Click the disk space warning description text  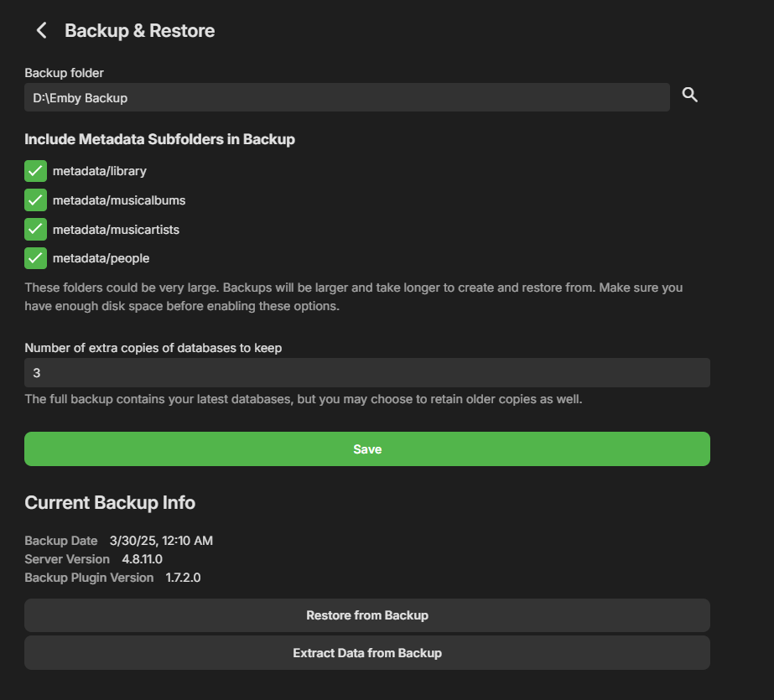tap(353, 297)
